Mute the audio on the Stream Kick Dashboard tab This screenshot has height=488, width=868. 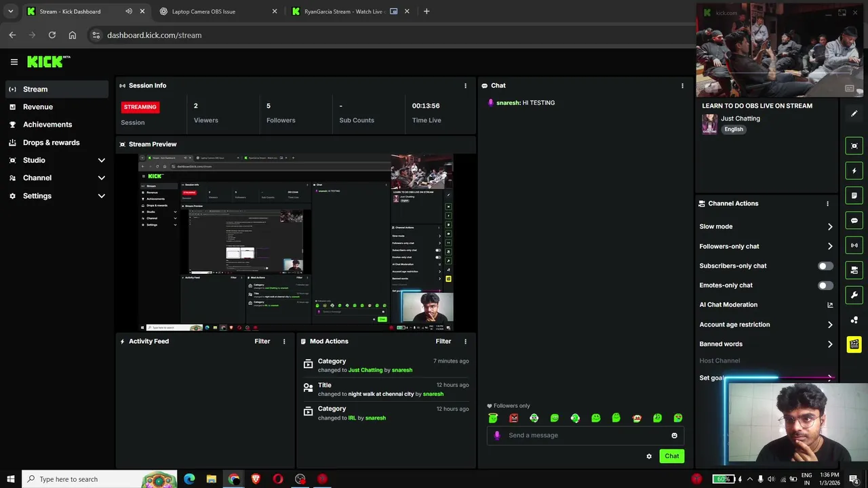129,12
